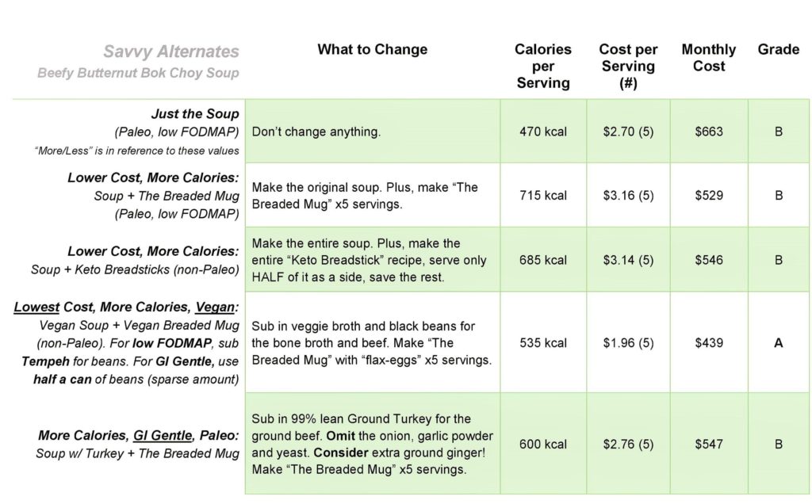Screen dimensions: 812x504
Task: Click the "Don't change anything." cell
Action: [x=316, y=132]
